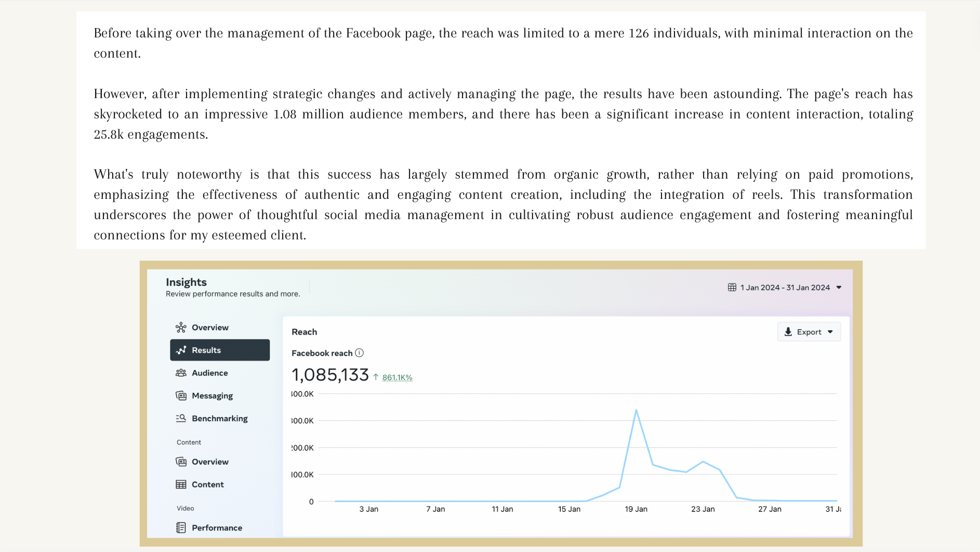Click the 861.1K% reach change link

click(397, 378)
